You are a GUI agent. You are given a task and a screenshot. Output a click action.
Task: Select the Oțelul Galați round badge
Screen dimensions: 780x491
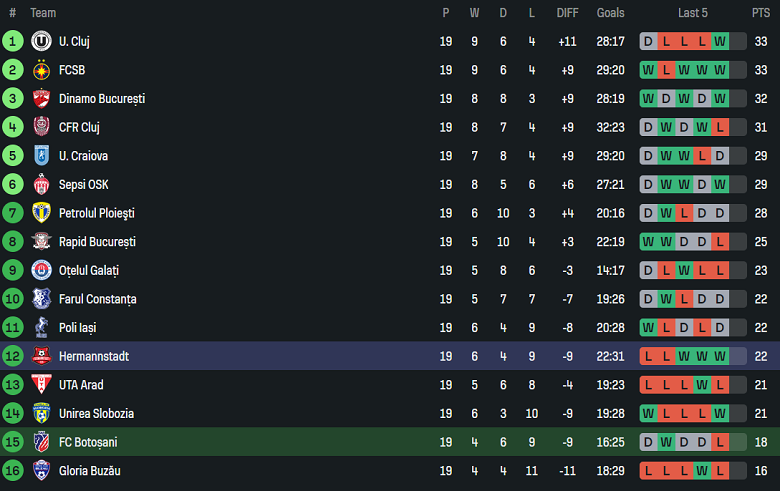point(41,270)
